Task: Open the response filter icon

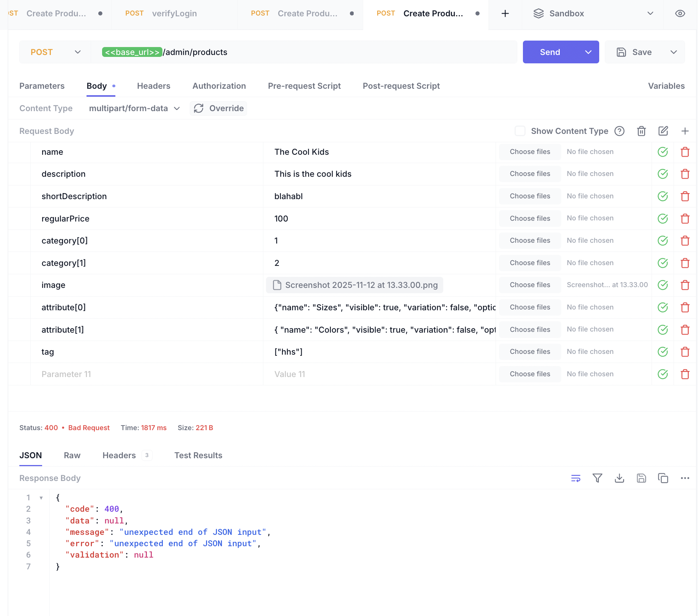Action: click(x=597, y=478)
